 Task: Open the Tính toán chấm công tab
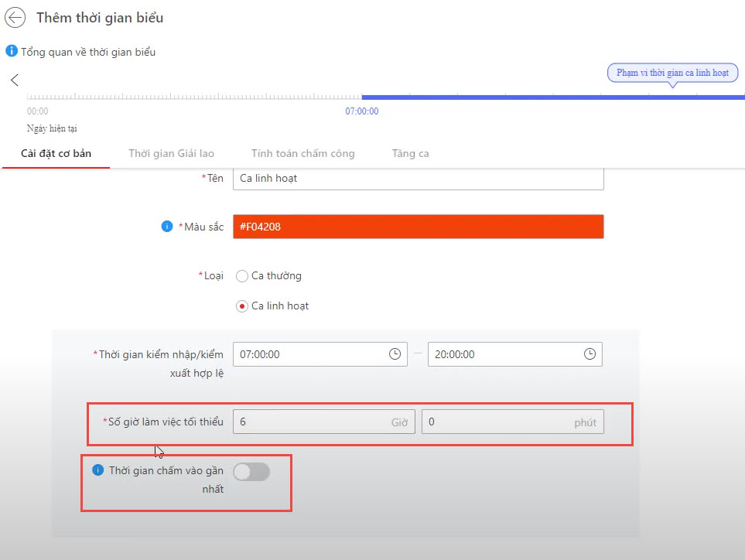(x=302, y=153)
